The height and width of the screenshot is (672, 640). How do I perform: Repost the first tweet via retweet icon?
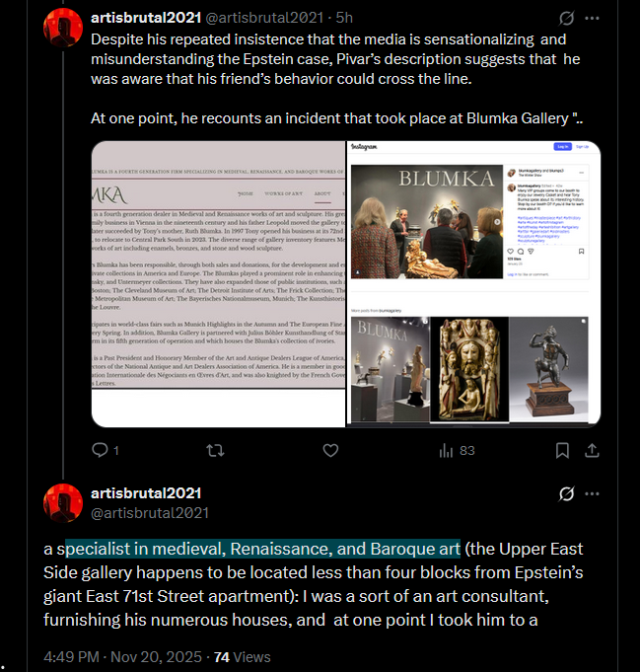(215, 450)
